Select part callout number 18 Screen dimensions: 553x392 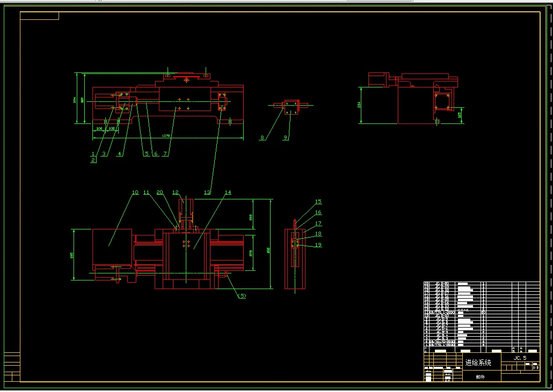[318, 233]
